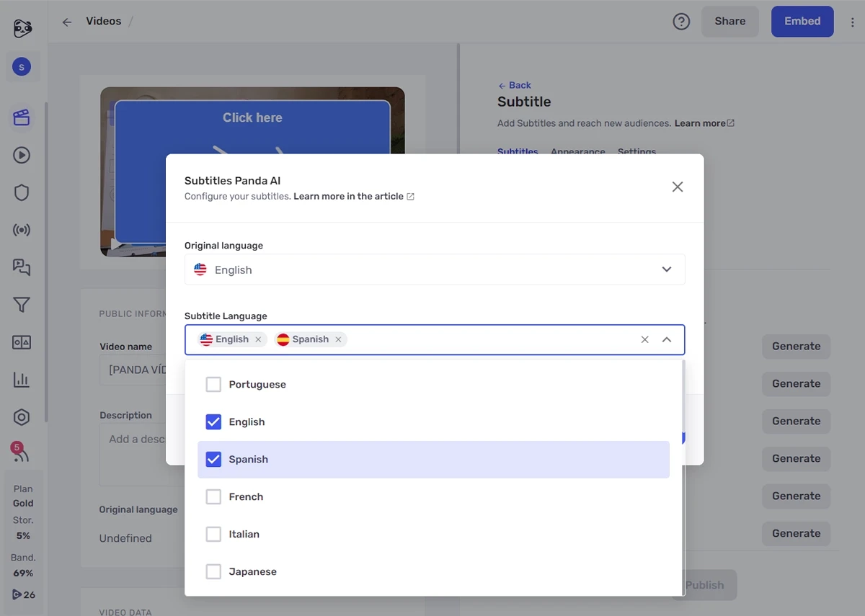Open the player play-circle sidebar icon
This screenshot has height=616, width=865.
click(22, 155)
